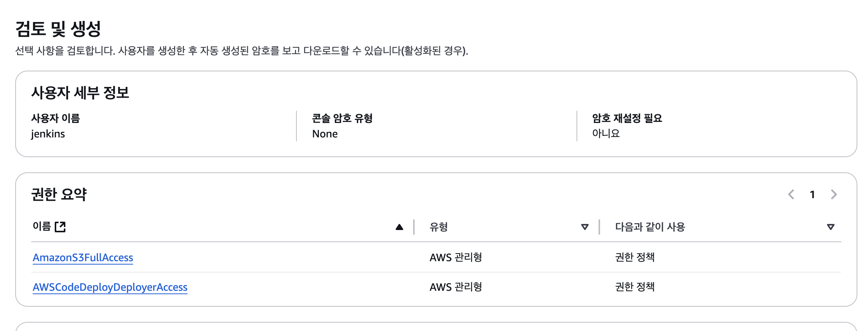The image size is (868, 331).
Task: Click the None console password value
Action: click(x=325, y=134)
